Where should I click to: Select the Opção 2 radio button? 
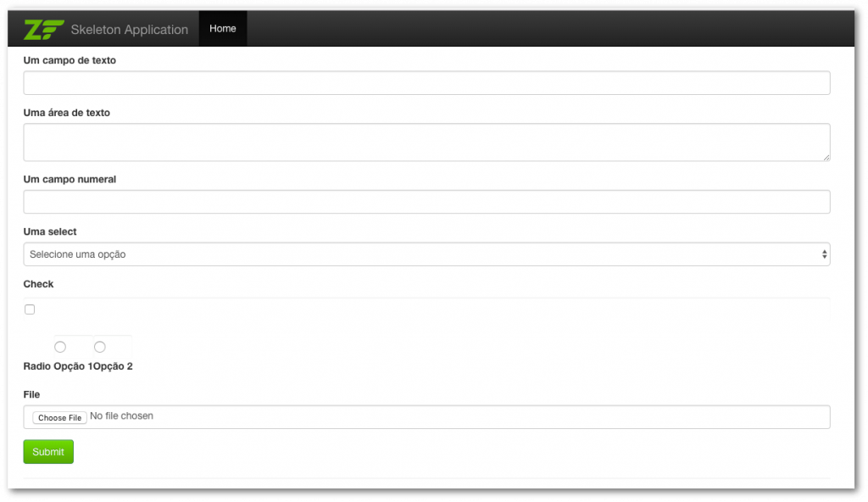pyautogui.click(x=100, y=347)
